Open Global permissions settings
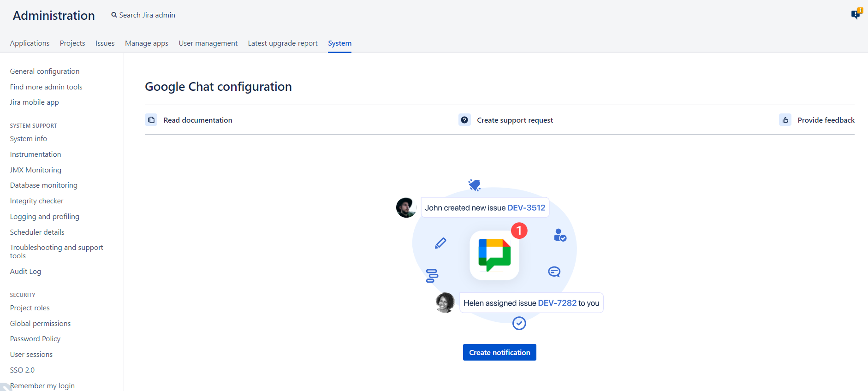Viewport: 868px width, 391px height. click(x=41, y=324)
